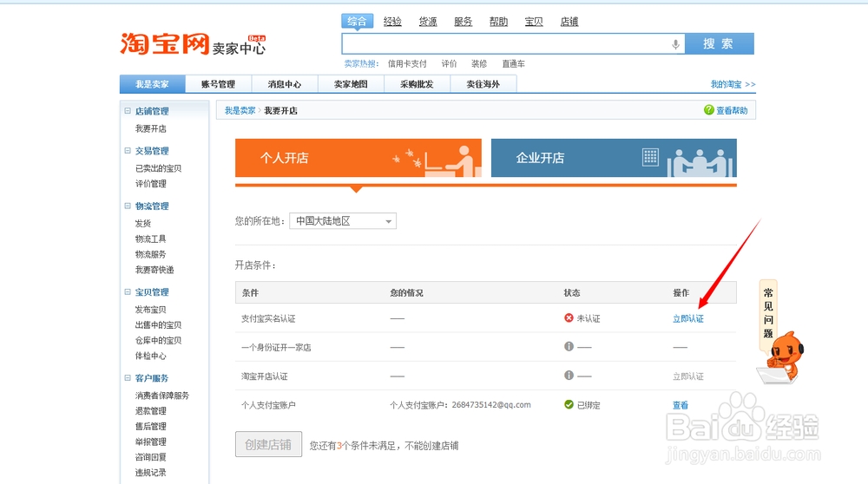
Task: Open 消费者保障服务 in the sidebar
Action: [x=162, y=396]
